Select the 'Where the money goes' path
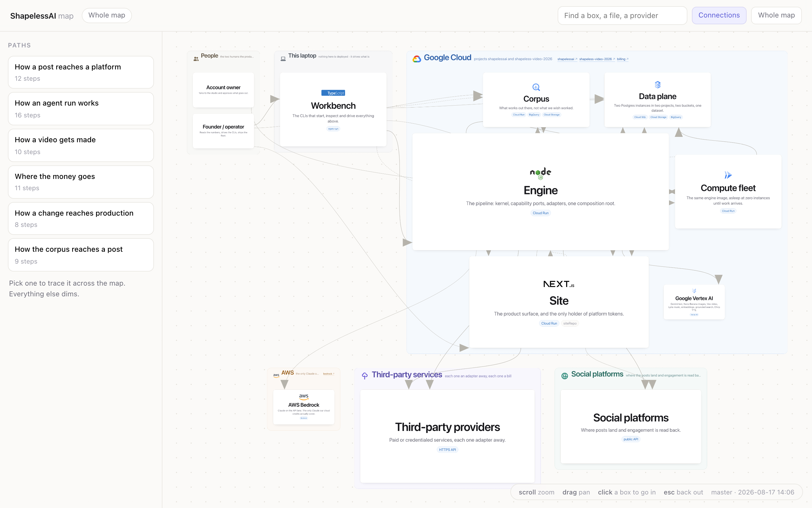 [x=81, y=182]
